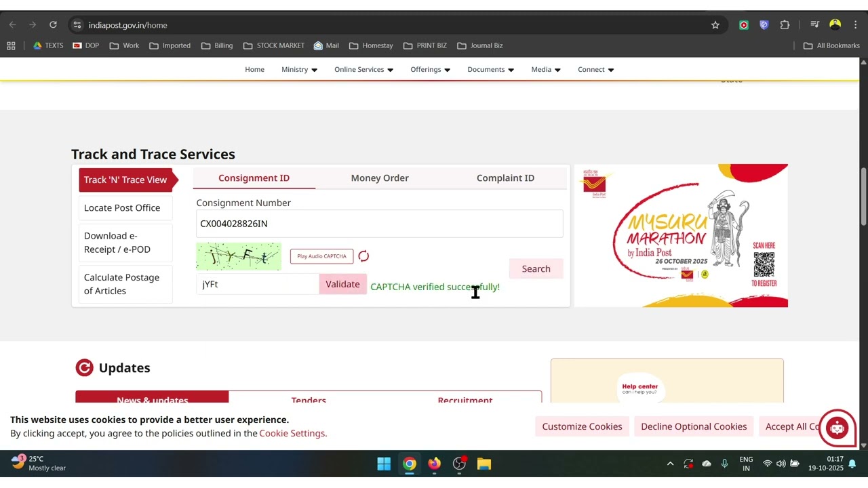Open the shield extension icon

764,25
